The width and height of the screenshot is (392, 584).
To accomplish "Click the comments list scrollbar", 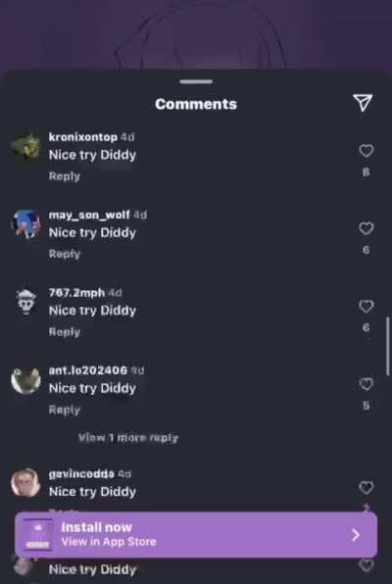I will [x=388, y=346].
